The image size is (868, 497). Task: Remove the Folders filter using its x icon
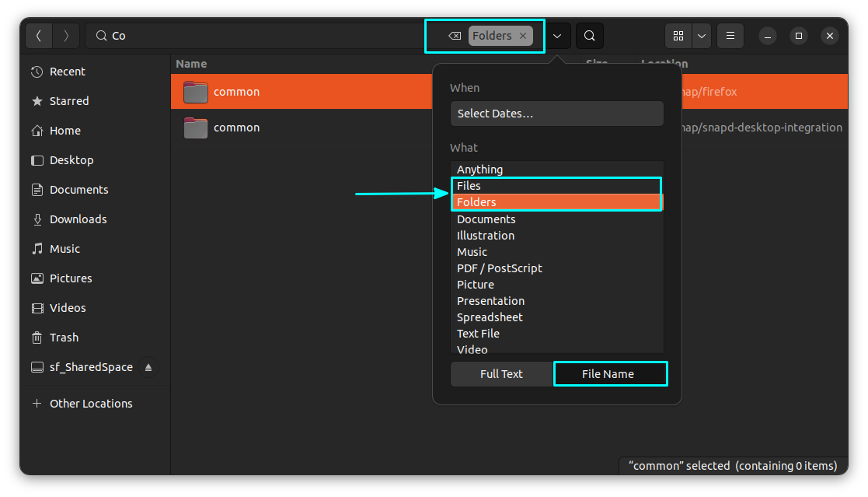pos(523,35)
